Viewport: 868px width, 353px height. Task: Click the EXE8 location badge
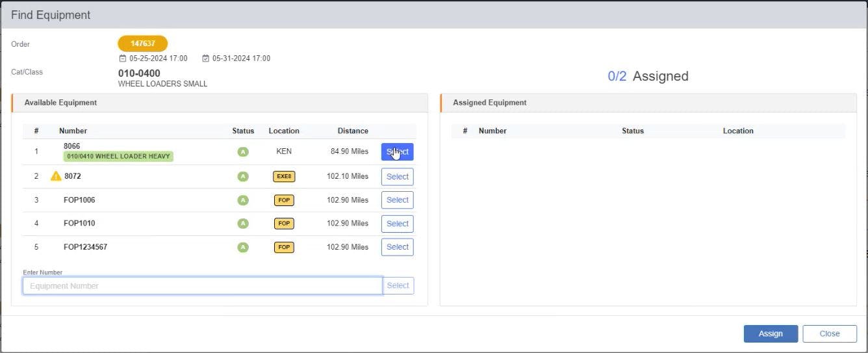click(284, 176)
